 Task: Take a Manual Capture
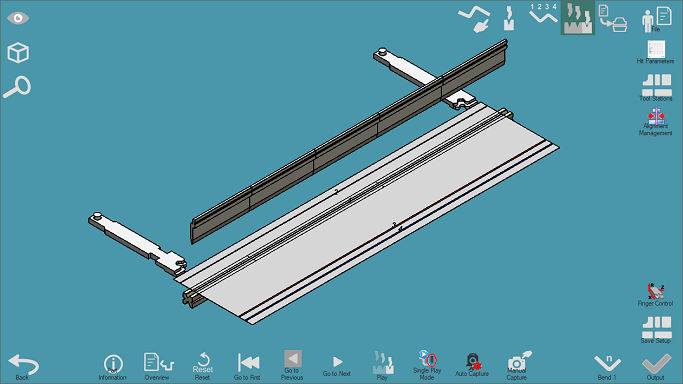(x=517, y=365)
